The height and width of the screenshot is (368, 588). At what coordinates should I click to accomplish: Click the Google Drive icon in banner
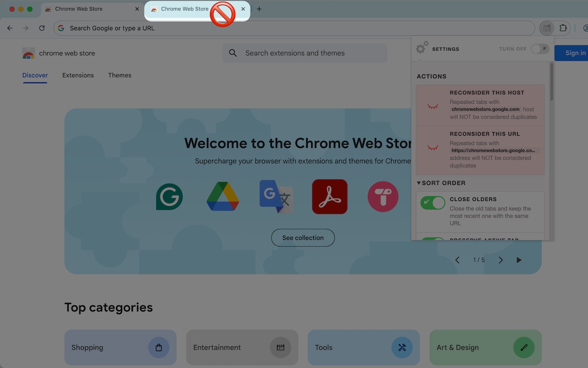coord(223,196)
